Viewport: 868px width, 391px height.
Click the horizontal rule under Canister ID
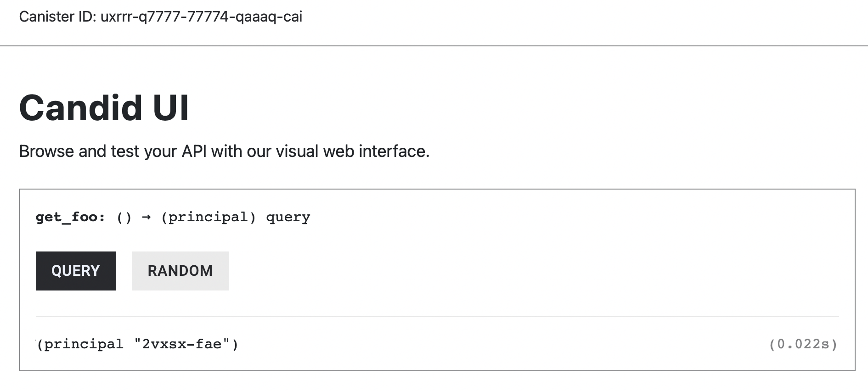pos(434,45)
